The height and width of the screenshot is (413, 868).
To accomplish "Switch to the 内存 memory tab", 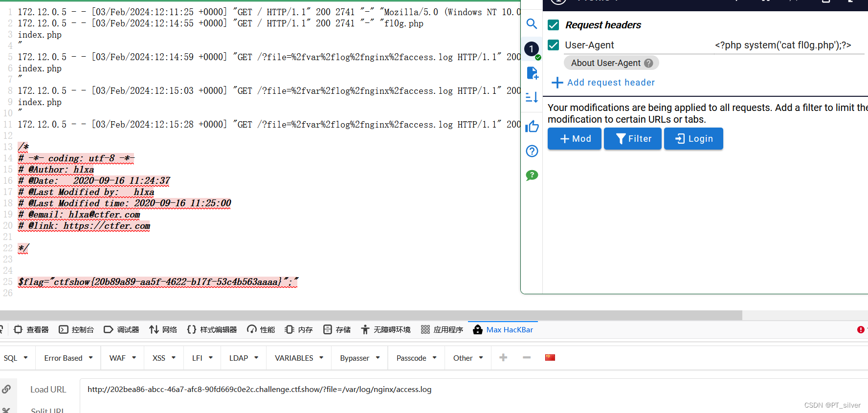I will 299,330.
